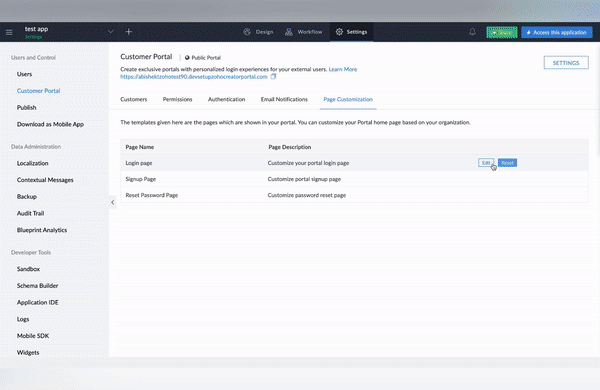Select the Login page row name
The width and height of the screenshot is (600, 390).
click(x=139, y=163)
